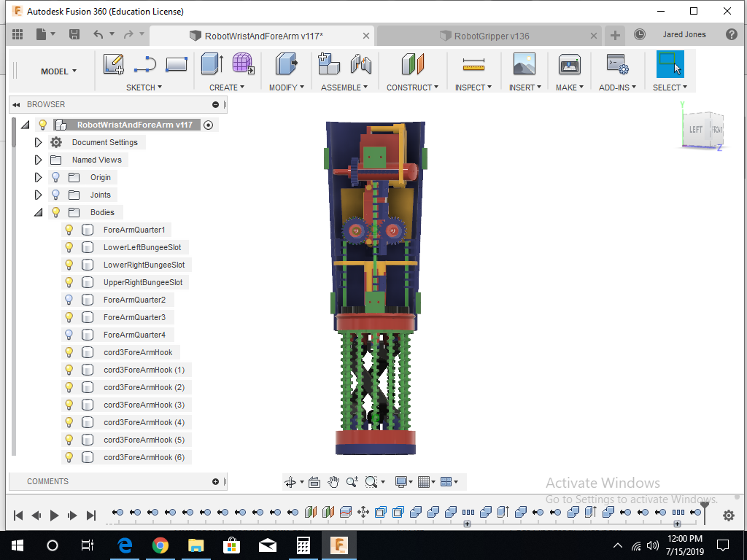Click the Offset Plane construct icon

(x=413, y=64)
